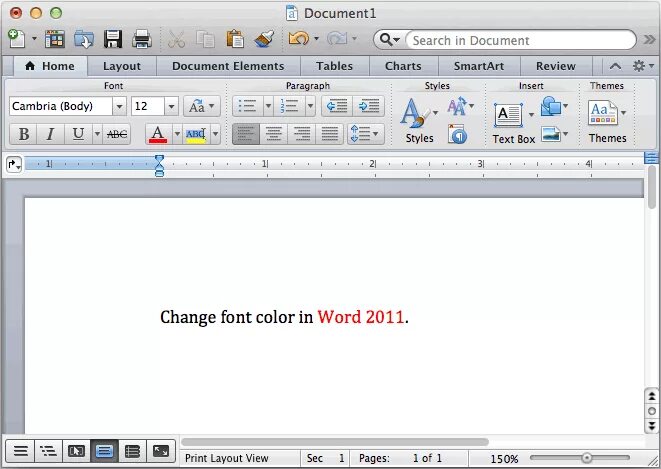
Task: Set Center text alignment
Action: coord(274,134)
